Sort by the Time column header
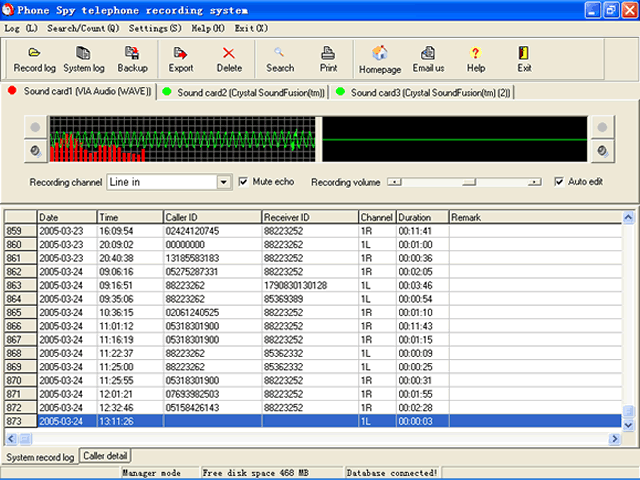Image resolution: width=640 pixels, height=480 pixels. coord(130,217)
